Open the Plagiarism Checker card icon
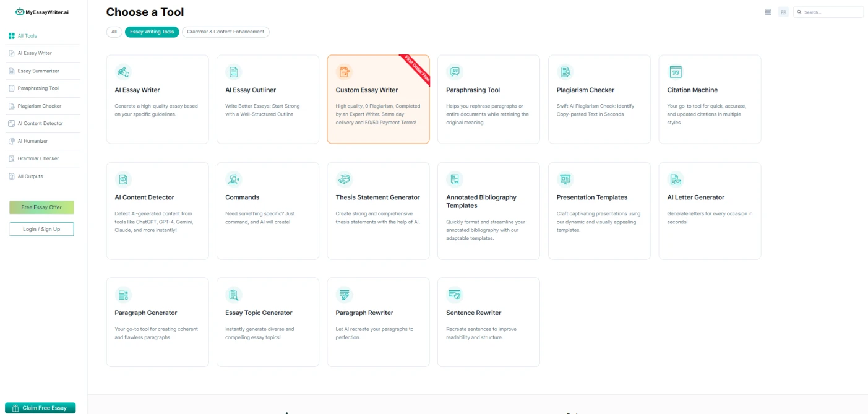 click(565, 72)
